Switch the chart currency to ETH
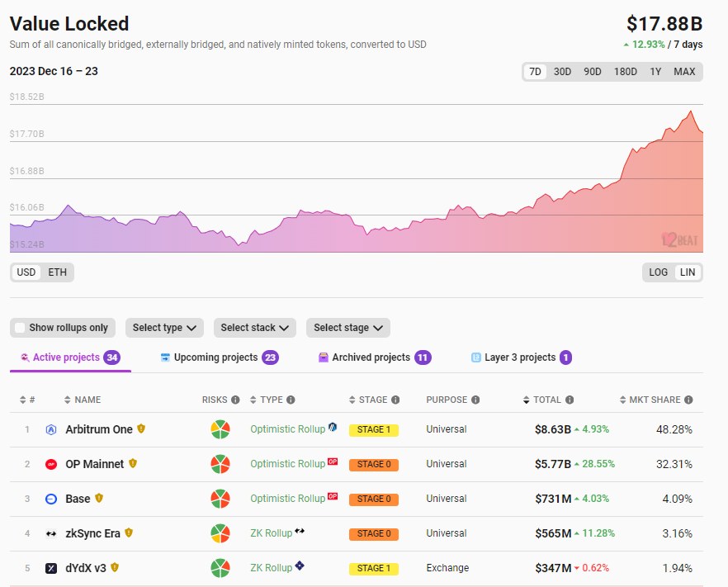Viewport: 728px width, 587px height. pos(58,272)
